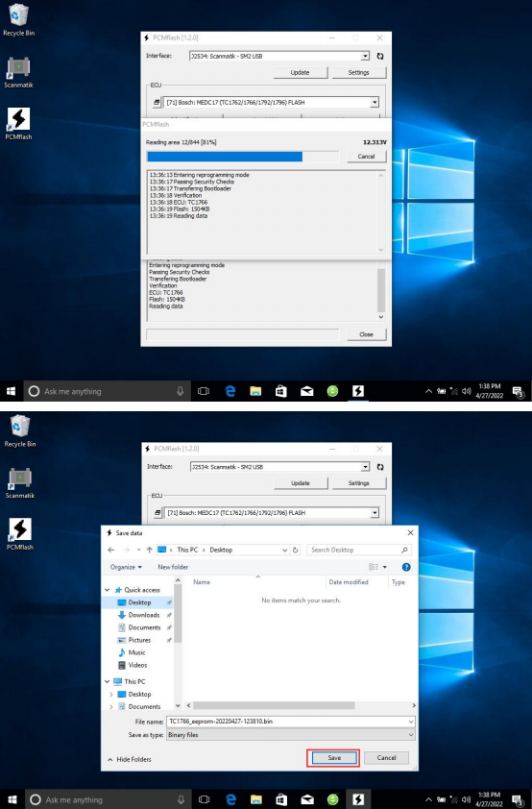Image resolution: width=532 pixels, height=809 pixels.
Task: Open ECU dropdown in PCMflash above progress dialog
Action: point(375,102)
